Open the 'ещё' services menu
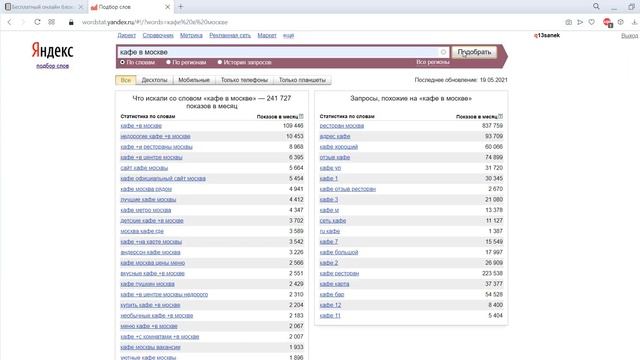640x360 pixels. coord(288,36)
